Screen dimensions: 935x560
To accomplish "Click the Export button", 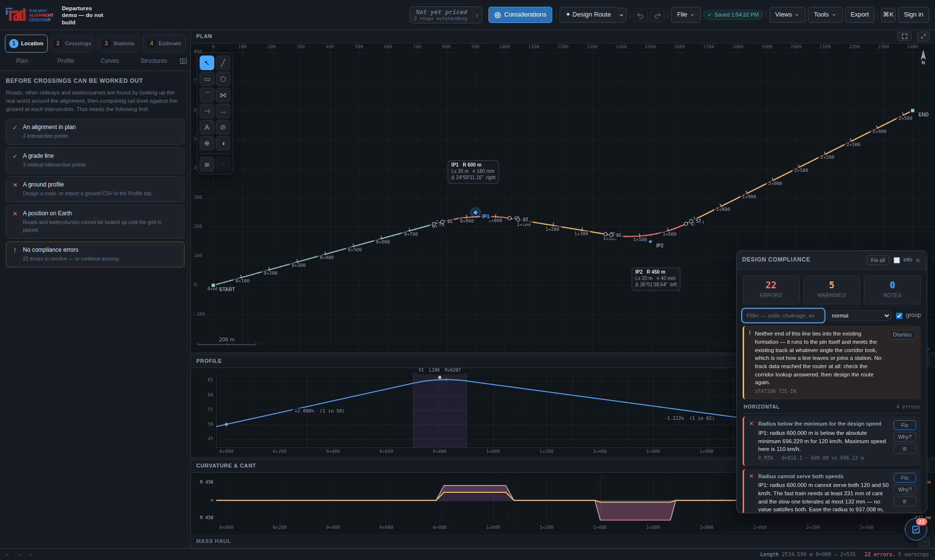I will coord(860,15).
